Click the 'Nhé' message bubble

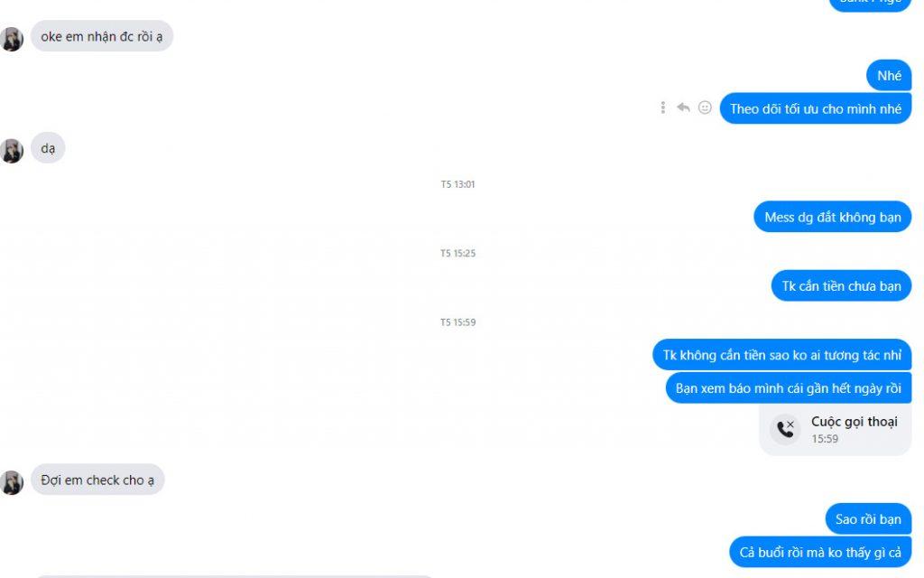[889, 76]
